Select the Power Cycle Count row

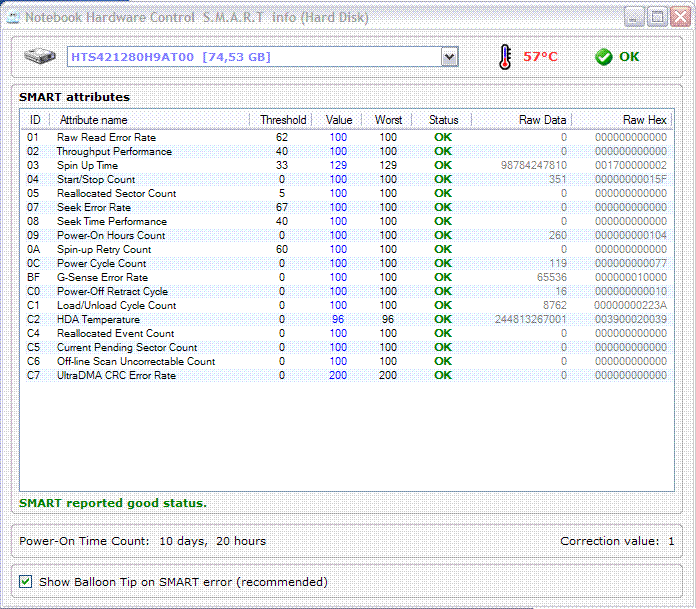pyautogui.click(x=347, y=263)
